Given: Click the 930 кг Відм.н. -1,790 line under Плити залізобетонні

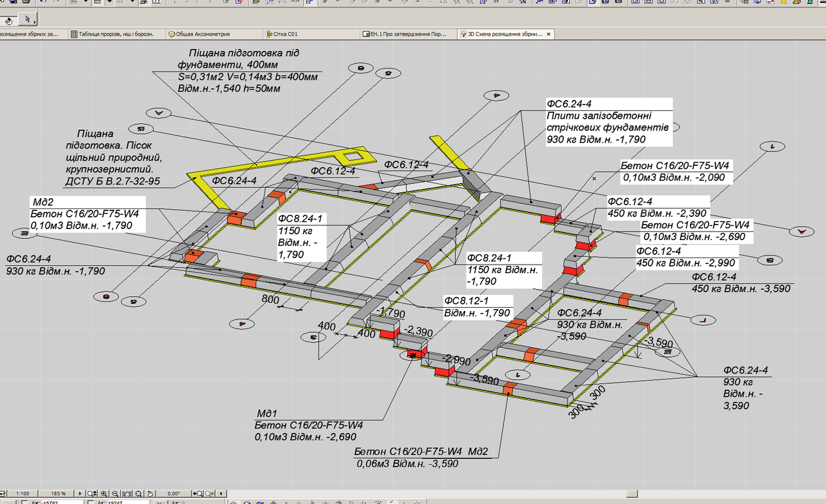Looking at the screenshot, I should point(596,139).
